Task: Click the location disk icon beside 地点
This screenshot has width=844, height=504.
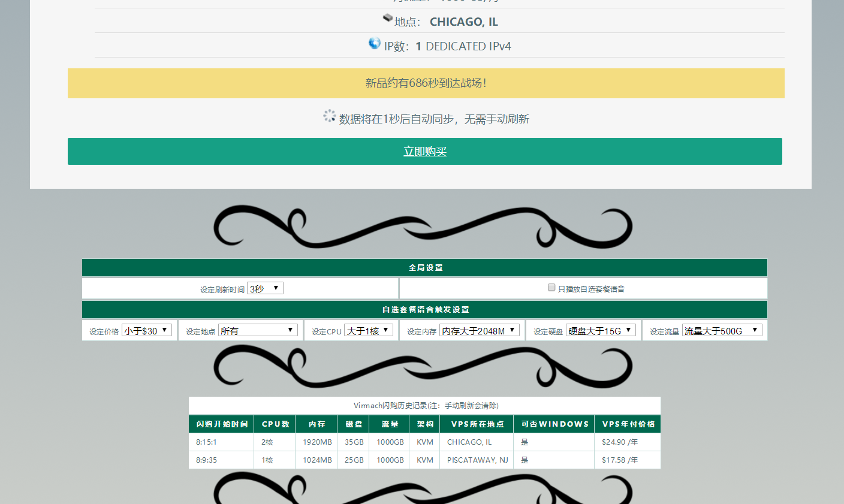Action: pos(388,19)
